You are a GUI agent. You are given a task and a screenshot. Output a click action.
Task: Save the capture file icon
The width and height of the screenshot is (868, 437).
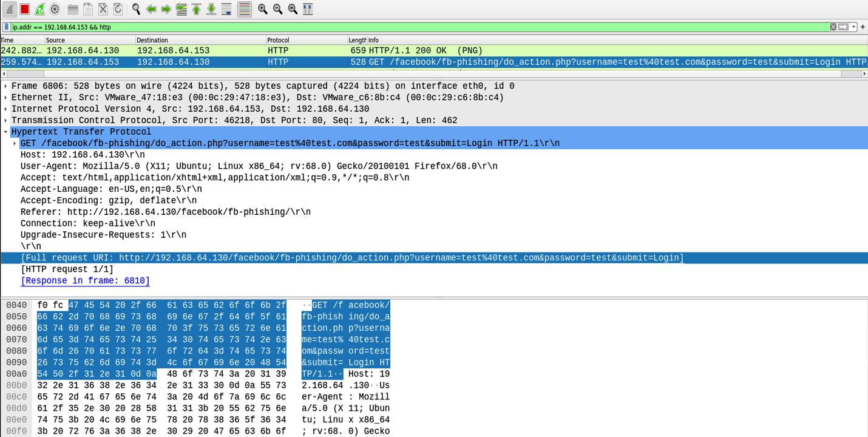tap(88, 9)
